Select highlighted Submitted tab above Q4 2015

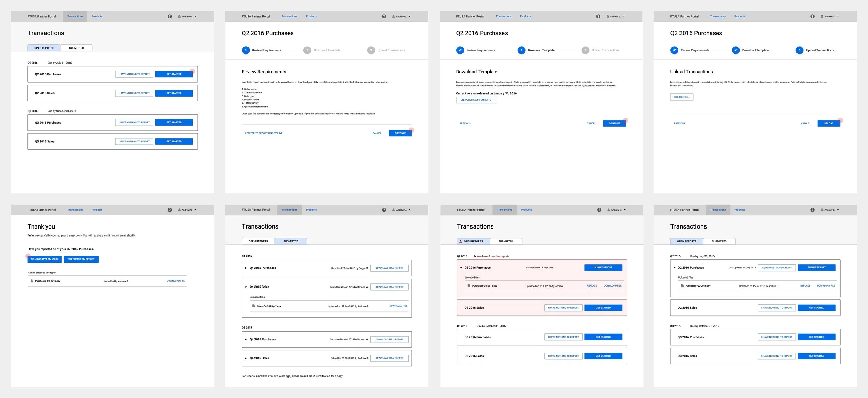291,241
